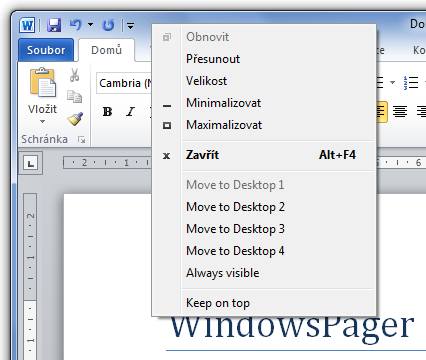Expand the bullet list dropdown arrow
Viewport: 426px width, 360px height.
(x=392, y=82)
